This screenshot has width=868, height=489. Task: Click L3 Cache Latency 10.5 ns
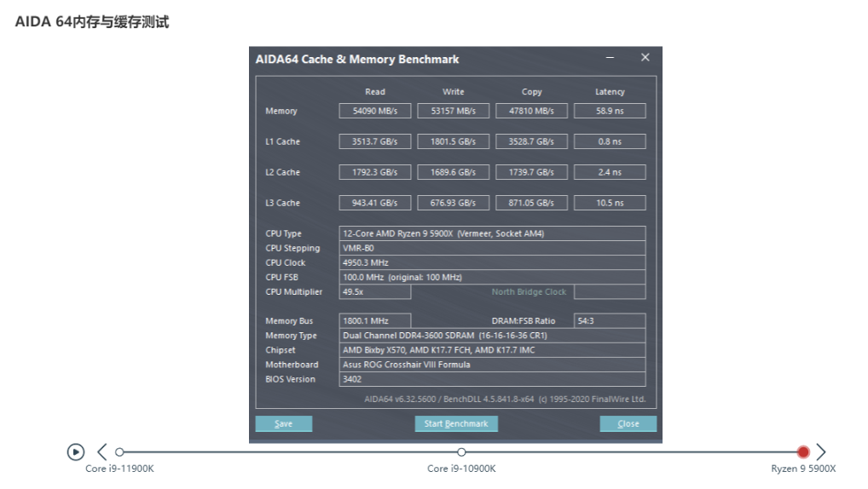coord(610,203)
